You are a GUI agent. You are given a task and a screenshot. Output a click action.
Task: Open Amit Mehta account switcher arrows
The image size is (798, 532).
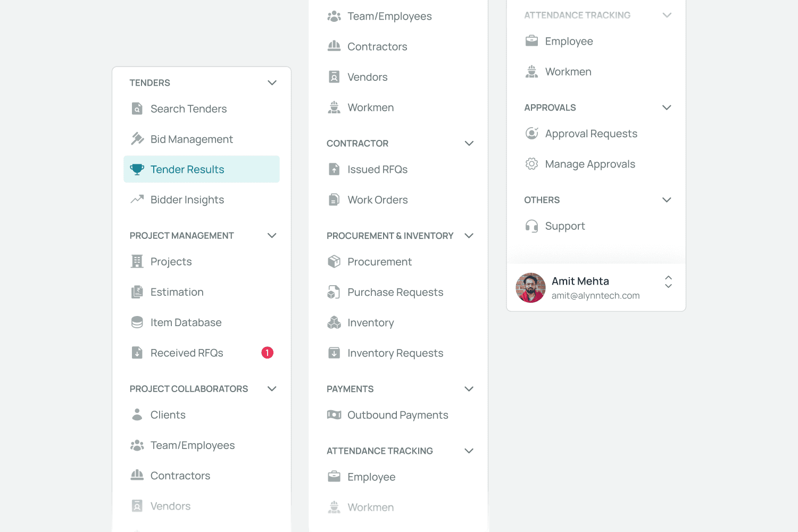pos(669,281)
